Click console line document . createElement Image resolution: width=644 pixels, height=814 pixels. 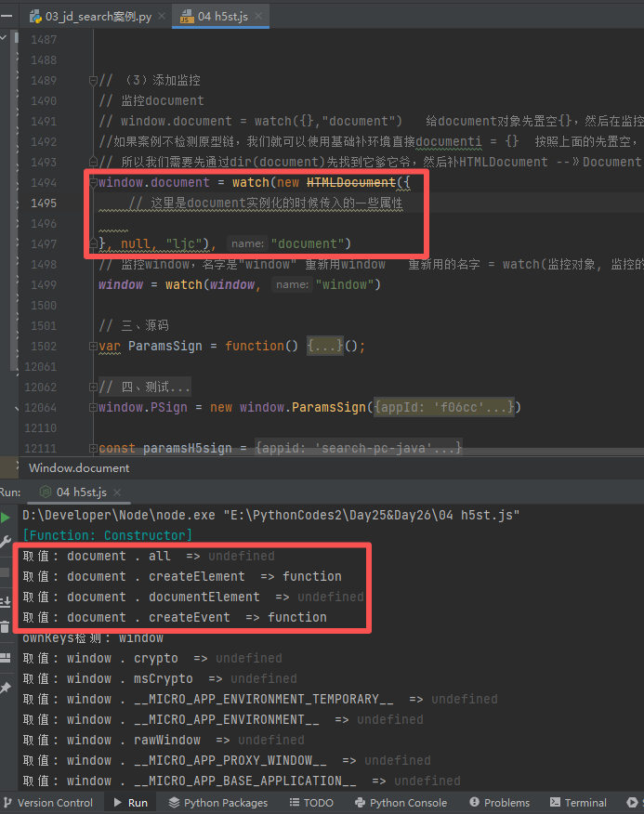[x=182, y=576]
